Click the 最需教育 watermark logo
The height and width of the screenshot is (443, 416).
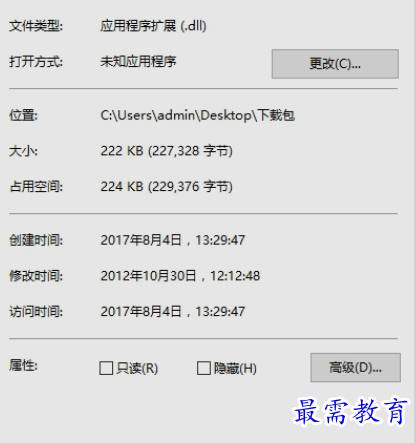tap(350, 412)
